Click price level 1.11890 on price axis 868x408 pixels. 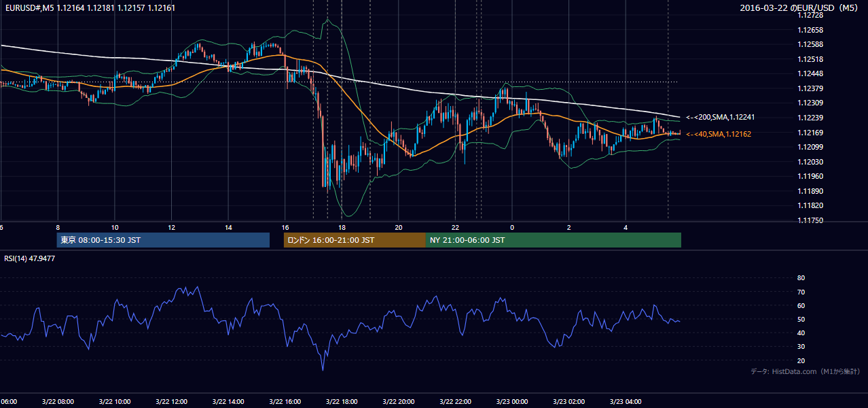pyautogui.click(x=811, y=191)
